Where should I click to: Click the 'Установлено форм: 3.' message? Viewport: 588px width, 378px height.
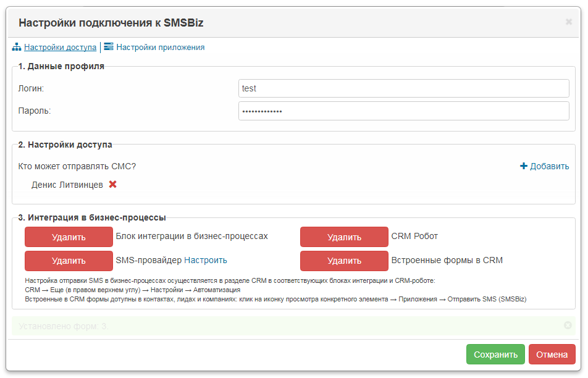[x=64, y=326]
